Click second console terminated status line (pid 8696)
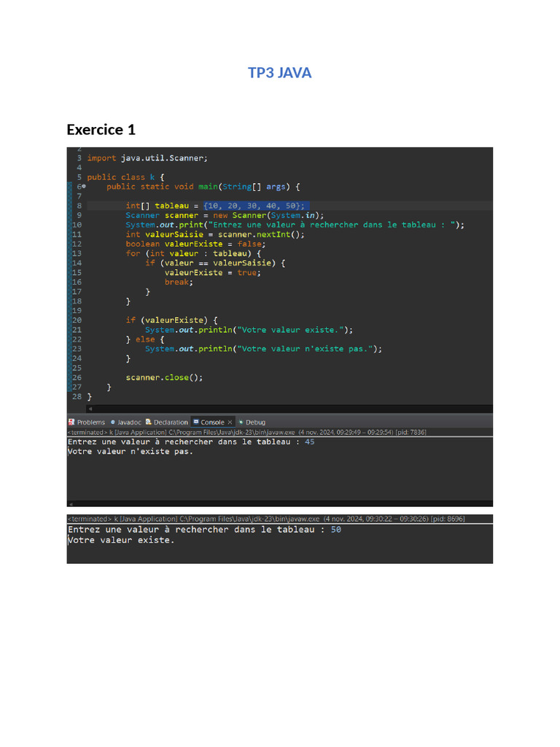This screenshot has height=747, width=560. click(265, 519)
